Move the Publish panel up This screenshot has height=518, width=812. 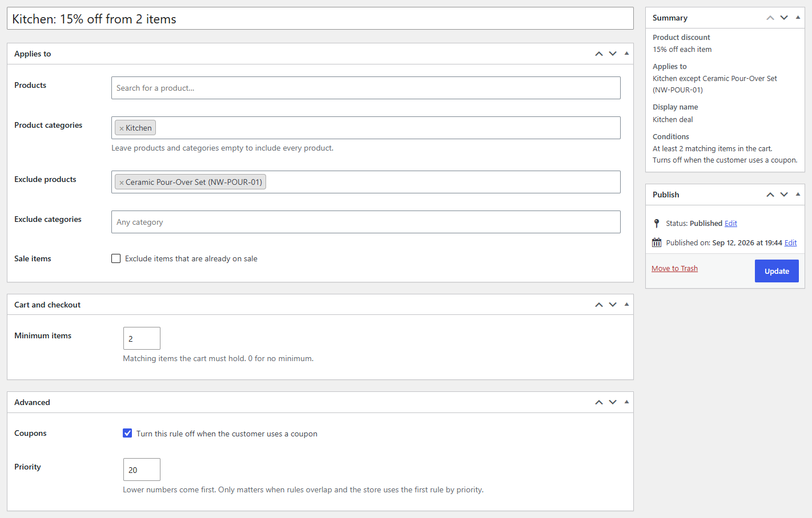[770, 195]
